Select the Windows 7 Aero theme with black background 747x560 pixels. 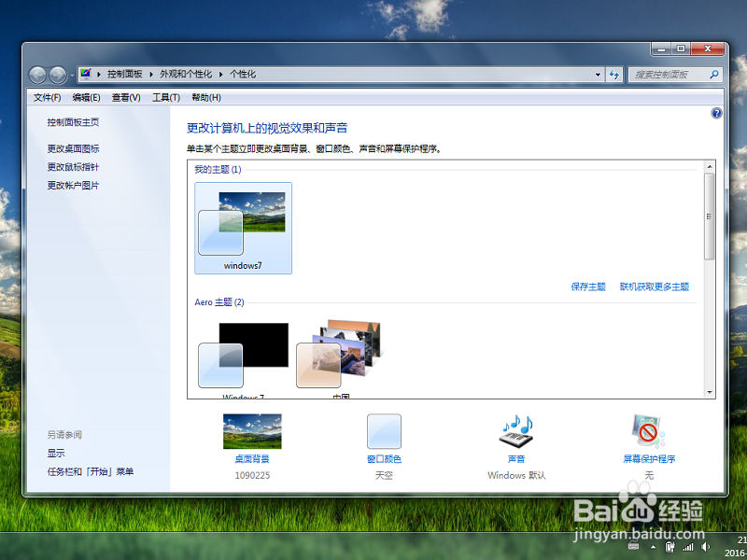[244, 356]
